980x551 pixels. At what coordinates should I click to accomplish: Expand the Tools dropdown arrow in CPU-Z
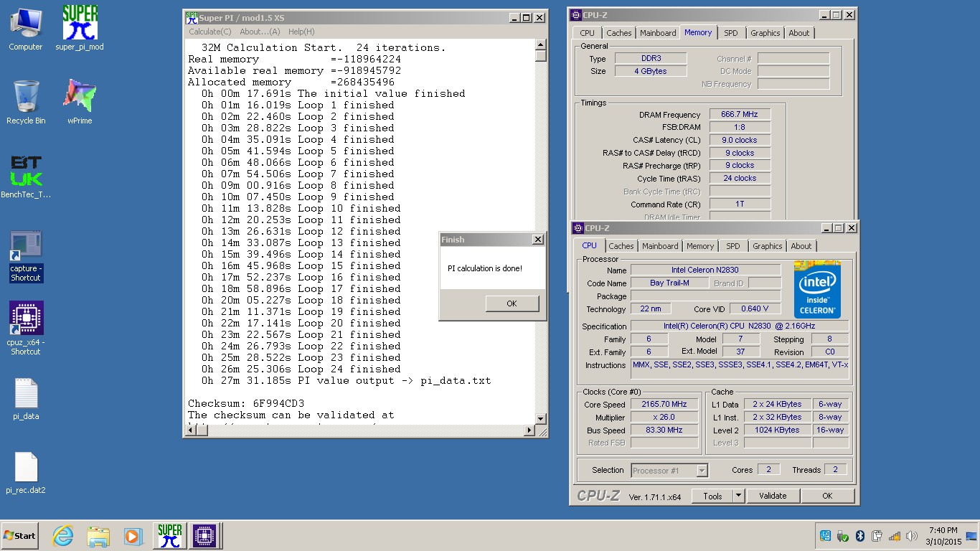point(739,496)
